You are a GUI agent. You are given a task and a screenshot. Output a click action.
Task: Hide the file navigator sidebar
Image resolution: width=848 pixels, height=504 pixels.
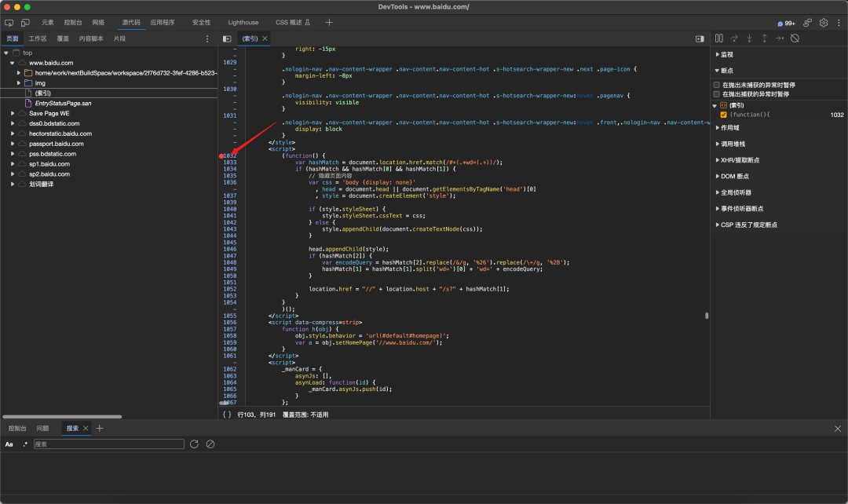tap(227, 38)
